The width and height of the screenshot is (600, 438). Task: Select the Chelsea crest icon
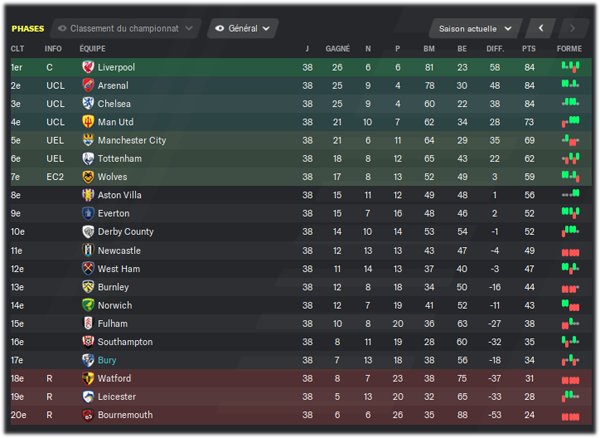(x=88, y=103)
